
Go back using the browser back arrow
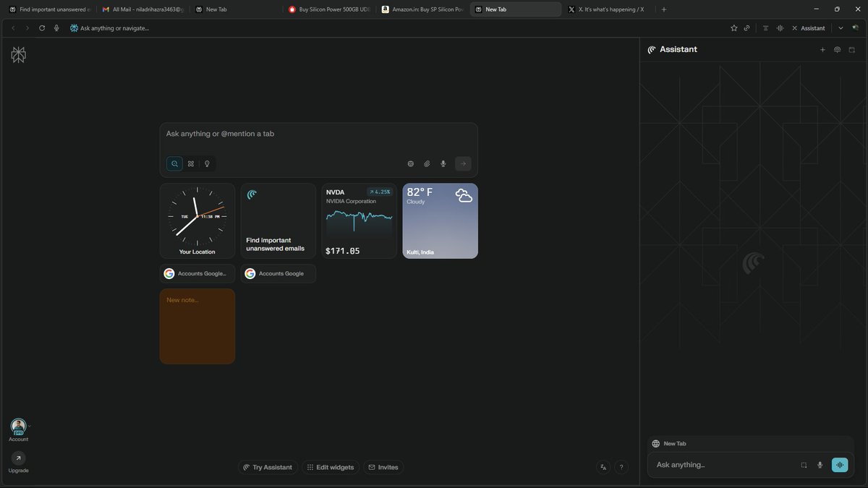(x=13, y=28)
